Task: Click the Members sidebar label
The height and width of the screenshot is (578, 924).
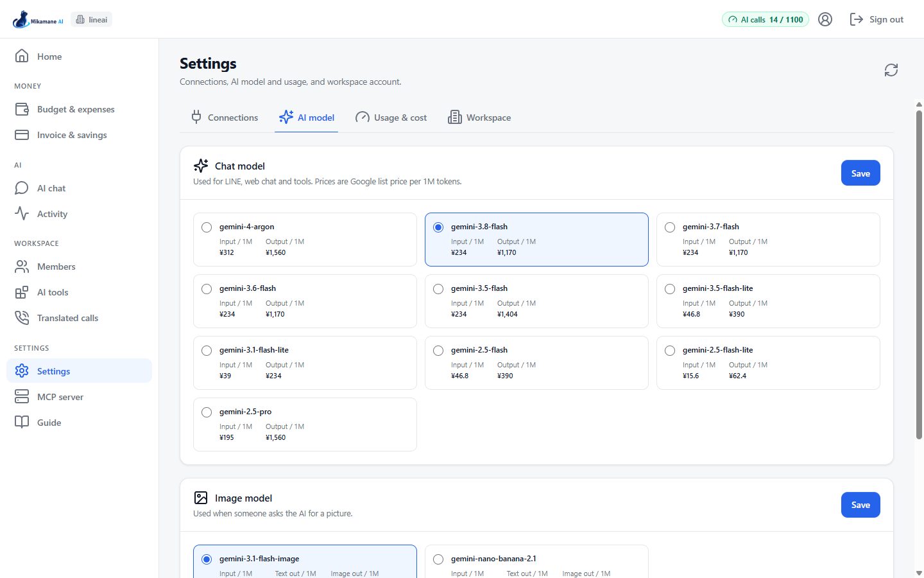Action: tap(56, 267)
